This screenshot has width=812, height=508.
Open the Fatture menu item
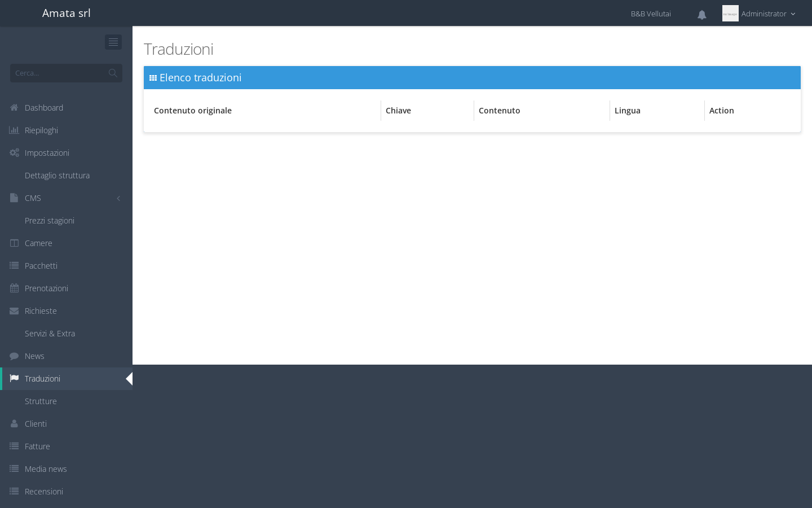pyautogui.click(x=66, y=446)
